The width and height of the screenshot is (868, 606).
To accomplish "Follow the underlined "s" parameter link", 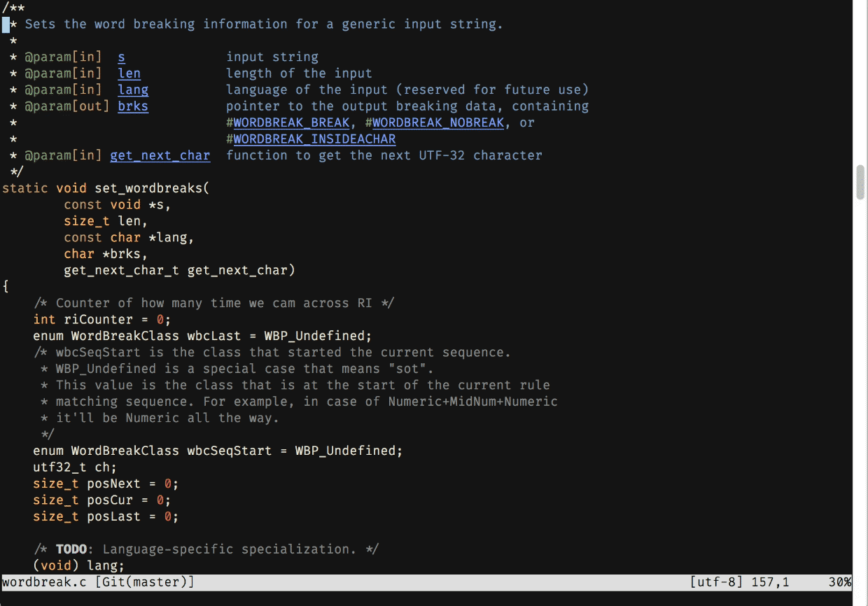I will 121,57.
